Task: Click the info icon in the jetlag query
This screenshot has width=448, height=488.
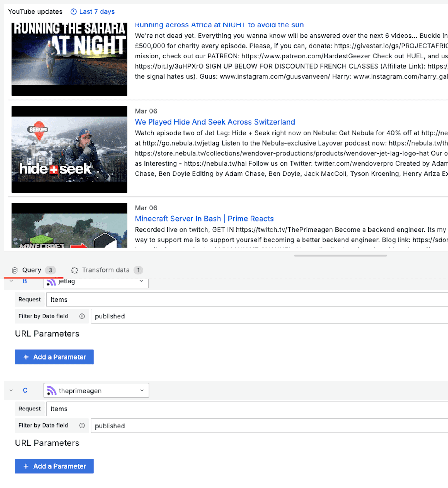Action: pyautogui.click(x=82, y=316)
